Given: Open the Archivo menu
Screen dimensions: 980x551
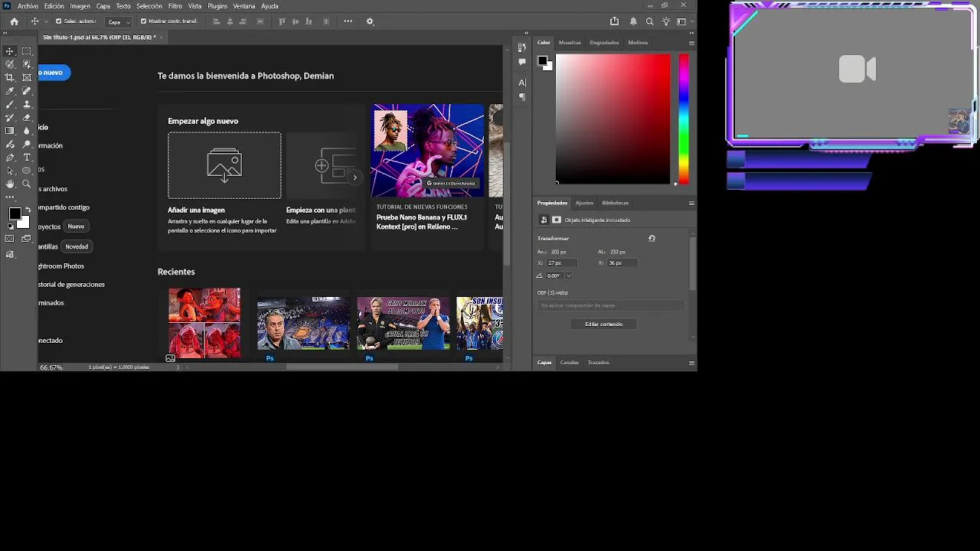Looking at the screenshot, I should (x=28, y=6).
